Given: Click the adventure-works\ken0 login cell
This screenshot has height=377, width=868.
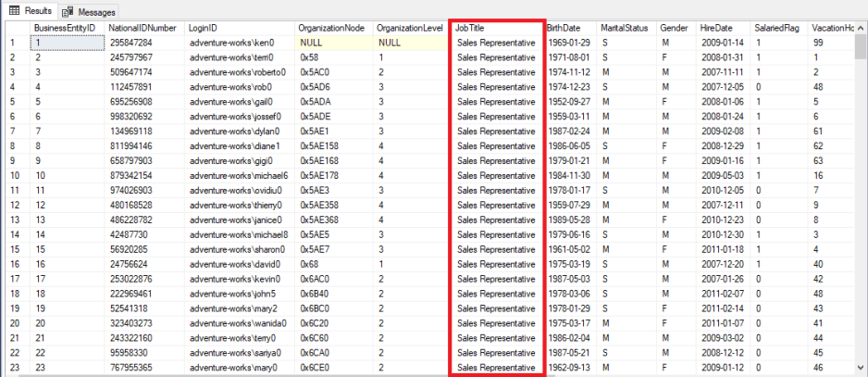Looking at the screenshot, I should [227, 44].
